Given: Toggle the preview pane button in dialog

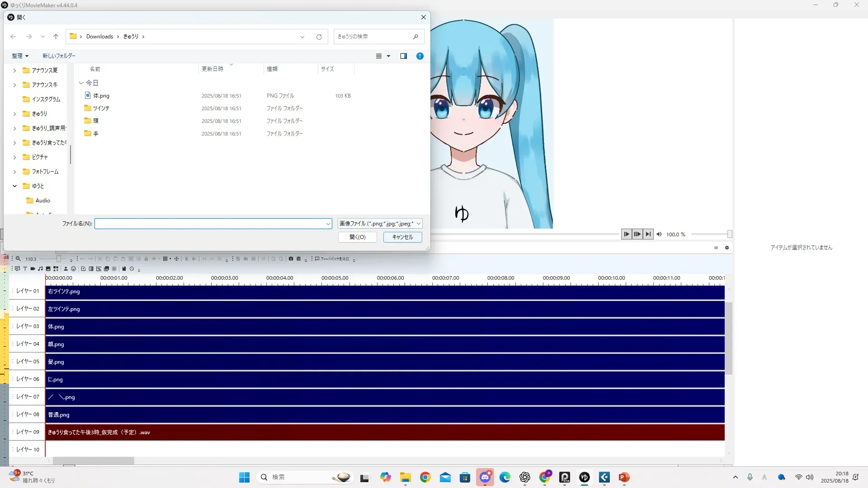Looking at the screenshot, I should [x=404, y=56].
